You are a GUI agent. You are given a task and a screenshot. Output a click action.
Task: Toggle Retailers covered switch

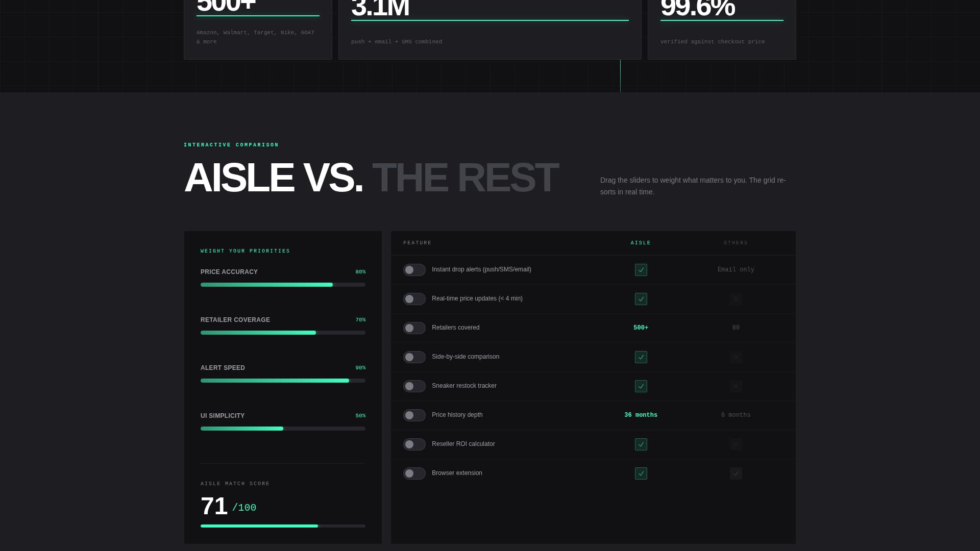click(414, 328)
